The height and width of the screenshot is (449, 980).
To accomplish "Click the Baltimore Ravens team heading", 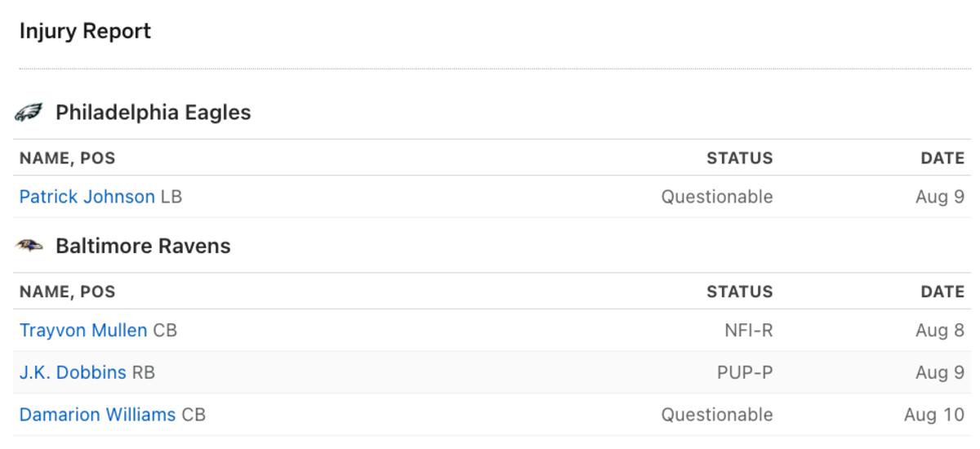I will [x=143, y=246].
